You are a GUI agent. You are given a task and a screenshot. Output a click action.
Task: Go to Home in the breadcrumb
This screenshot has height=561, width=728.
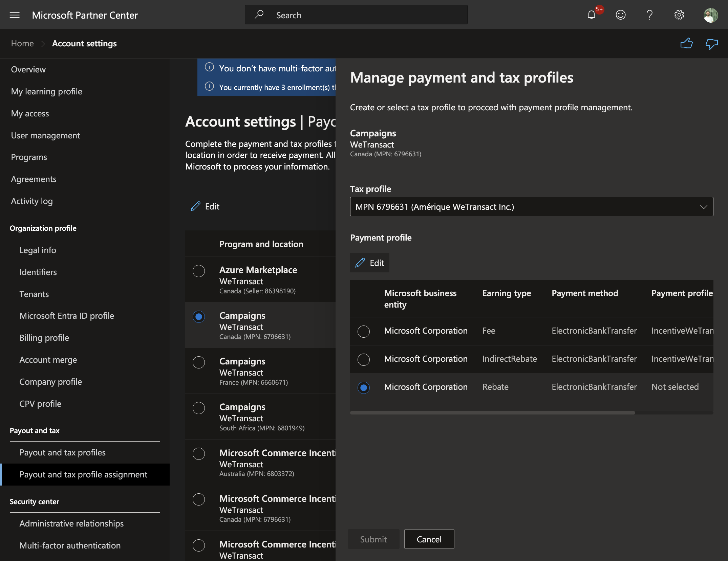(22, 44)
